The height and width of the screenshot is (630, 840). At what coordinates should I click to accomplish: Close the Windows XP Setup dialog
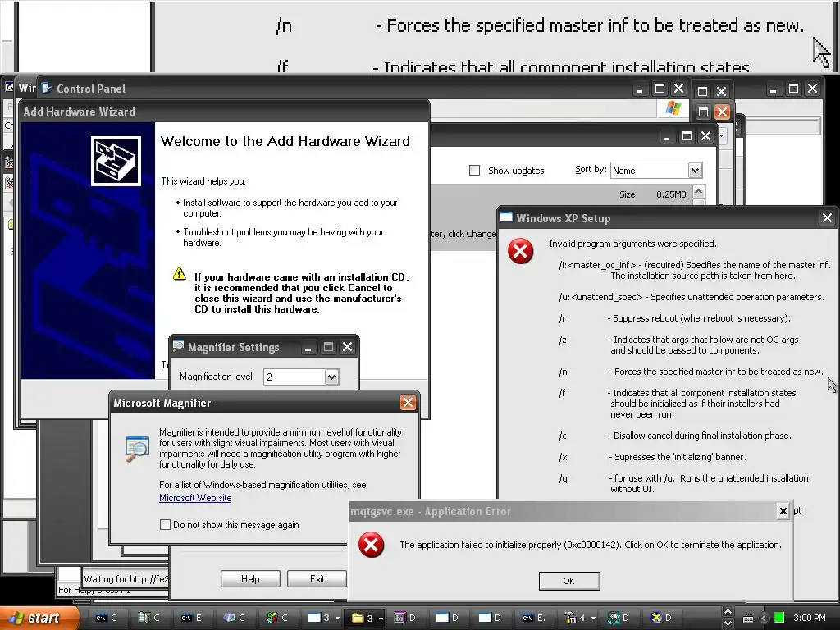coord(827,218)
